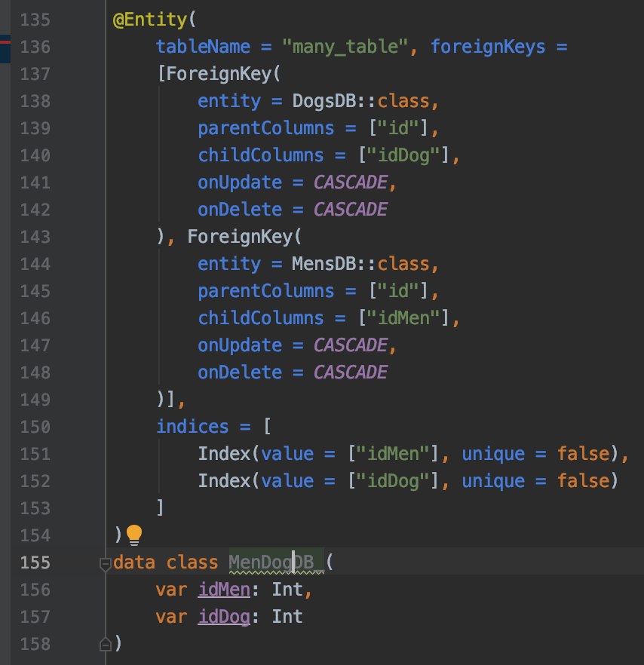The width and height of the screenshot is (644, 665).
Task: Click Int type on line 156
Action: 287,590
